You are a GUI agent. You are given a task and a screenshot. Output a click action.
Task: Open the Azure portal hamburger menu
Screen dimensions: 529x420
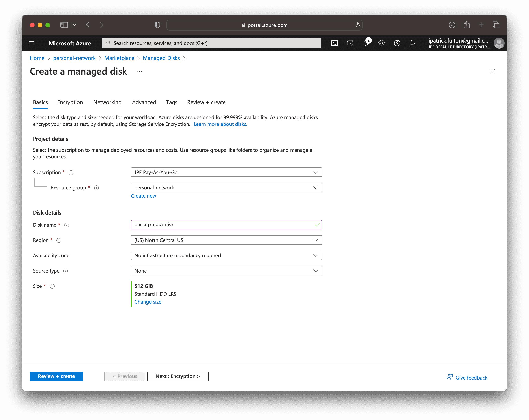pyautogui.click(x=31, y=43)
